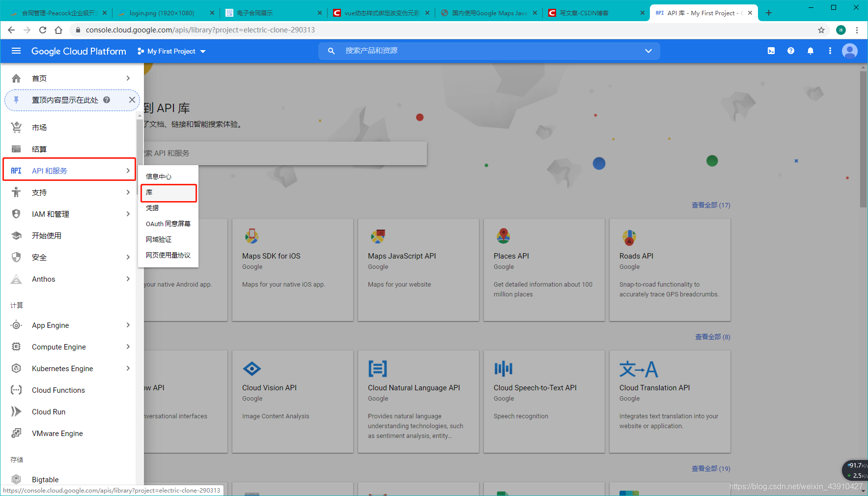Click the Cloud Run arrows icon
868x496 pixels.
coord(16,411)
